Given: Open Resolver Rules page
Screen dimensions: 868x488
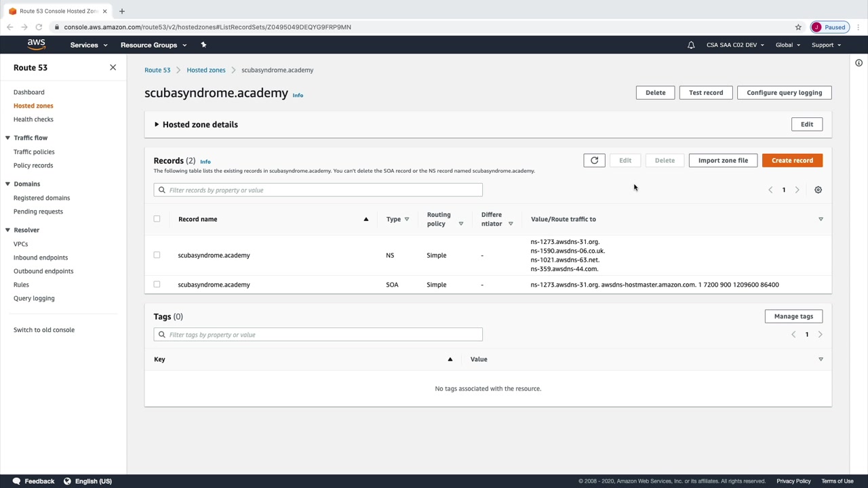Looking at the screenshot, I should pos(21,285).
